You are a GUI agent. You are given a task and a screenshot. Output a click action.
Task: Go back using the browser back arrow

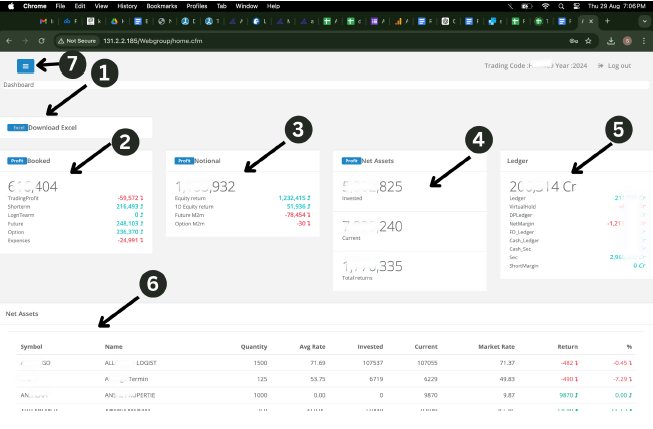[9, 40]
